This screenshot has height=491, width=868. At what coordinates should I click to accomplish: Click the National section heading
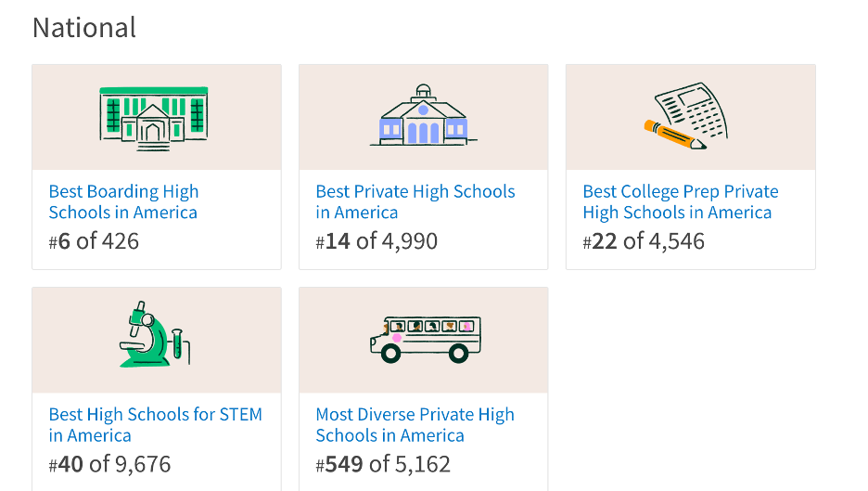(x=84, y=28)
